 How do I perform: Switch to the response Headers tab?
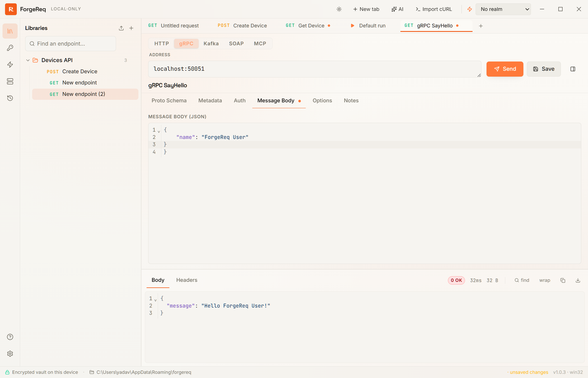[187, 280]
